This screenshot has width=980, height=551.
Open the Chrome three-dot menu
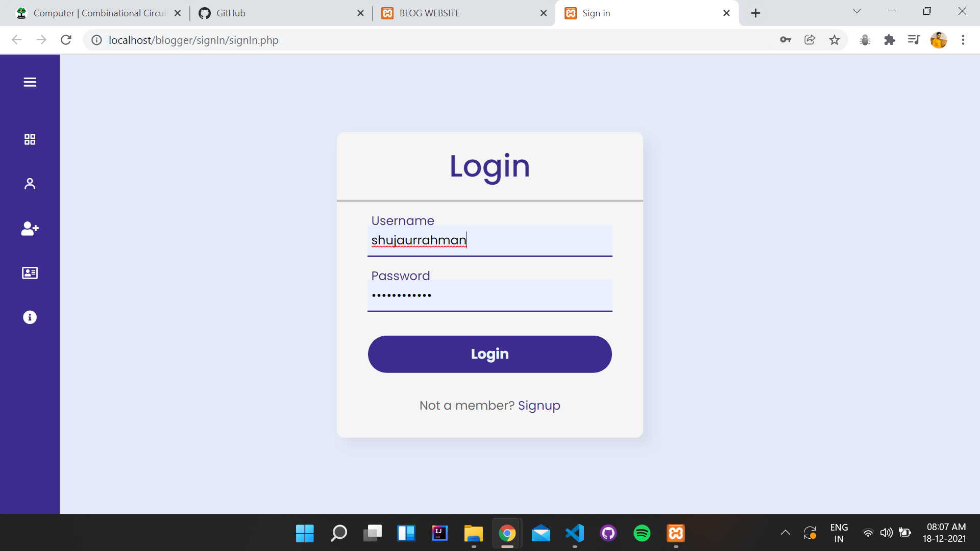(x=963, y=40)
